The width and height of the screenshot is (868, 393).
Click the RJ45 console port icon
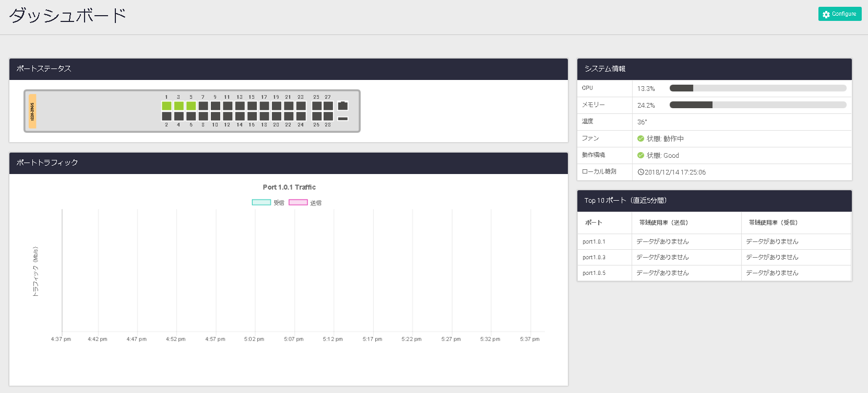[x=342, y=106]
